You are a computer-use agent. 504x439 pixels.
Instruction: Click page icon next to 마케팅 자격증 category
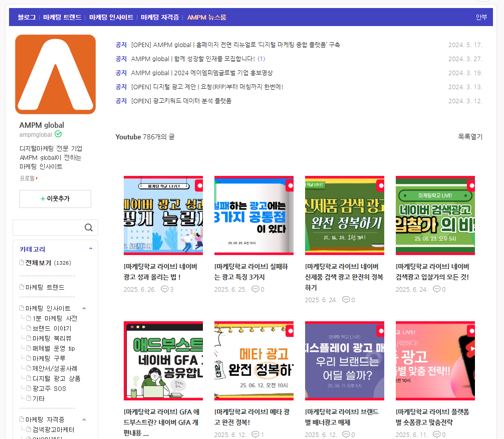pos(22,419)
